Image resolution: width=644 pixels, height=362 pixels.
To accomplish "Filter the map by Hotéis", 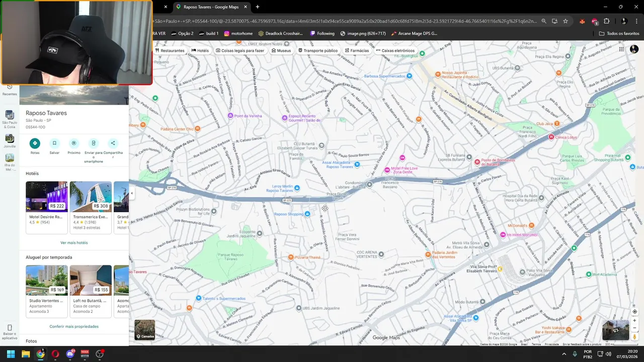I will tap(200, 51).
